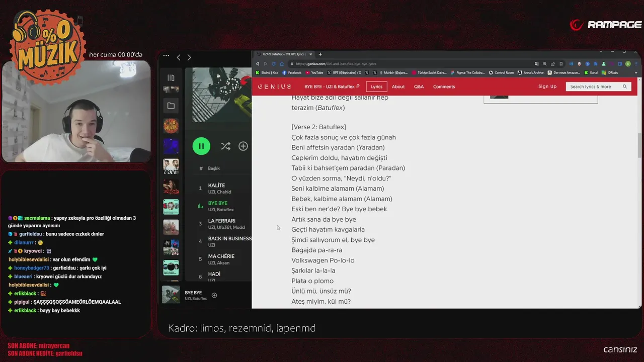Add now-playing BYE BYE to Liked Songs
Viewport: 644px width, 362px height.
point(214,295)
